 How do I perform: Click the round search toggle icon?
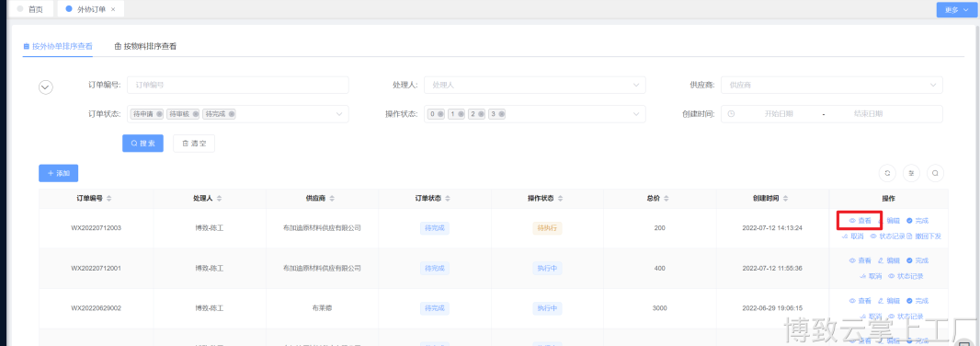click(x=935, y=173)
